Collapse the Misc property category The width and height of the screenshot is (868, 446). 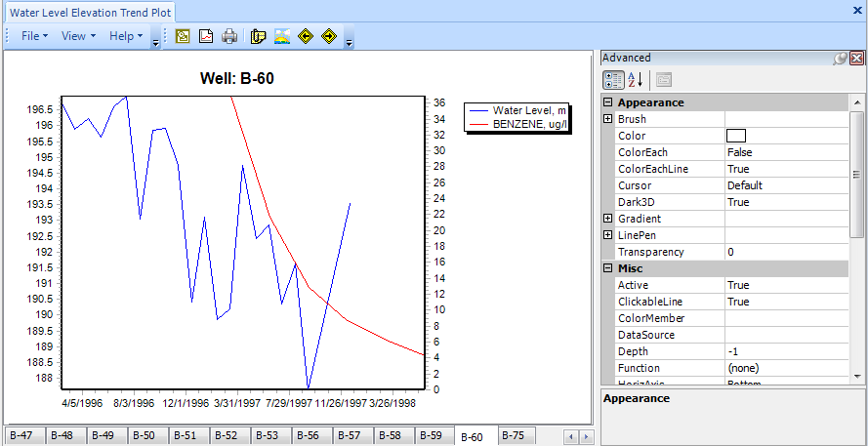(608, 268)
